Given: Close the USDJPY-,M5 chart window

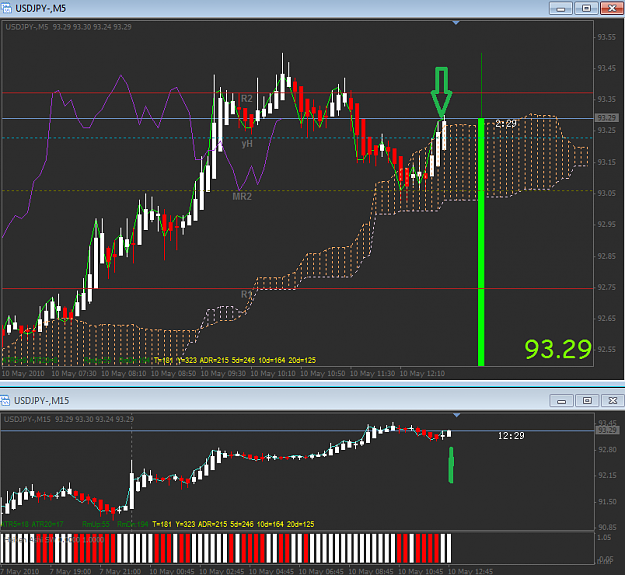Looking at the screenshot, I should click(x=611, y=8).
